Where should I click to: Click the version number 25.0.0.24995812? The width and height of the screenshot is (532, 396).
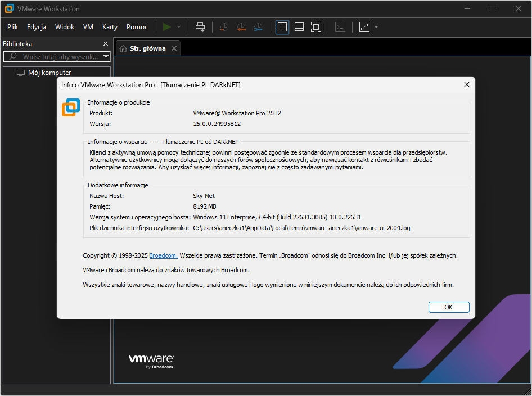217,124
